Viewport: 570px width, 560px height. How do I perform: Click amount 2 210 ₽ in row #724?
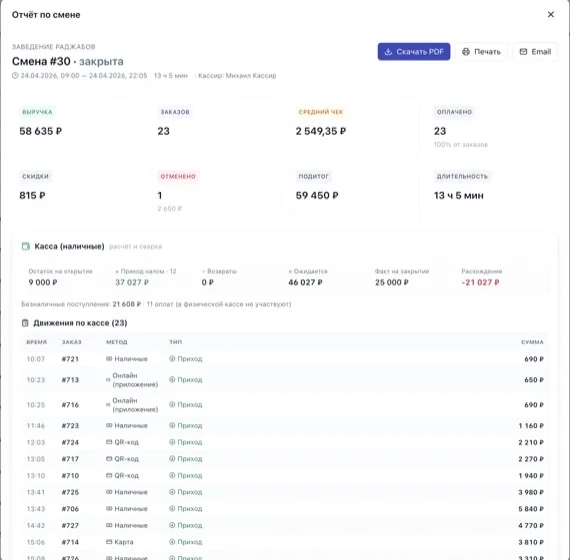pyautogui.click(x=531, y=442)
